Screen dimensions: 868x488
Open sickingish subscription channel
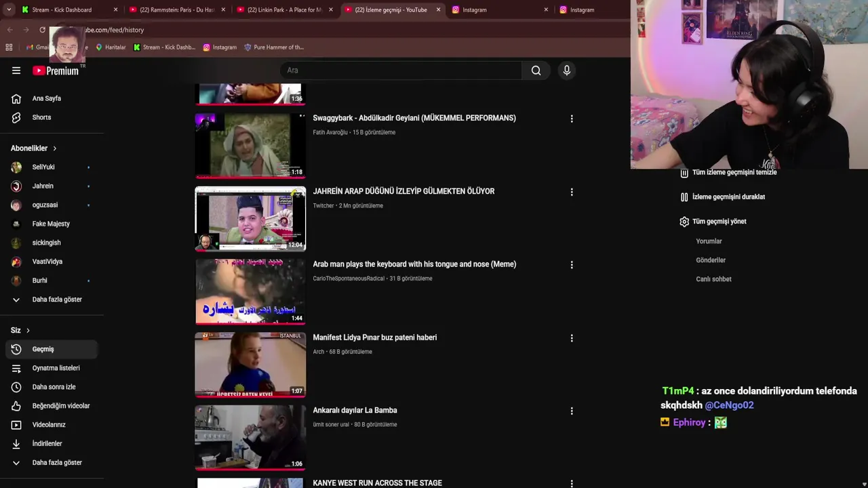pos(52,243)
